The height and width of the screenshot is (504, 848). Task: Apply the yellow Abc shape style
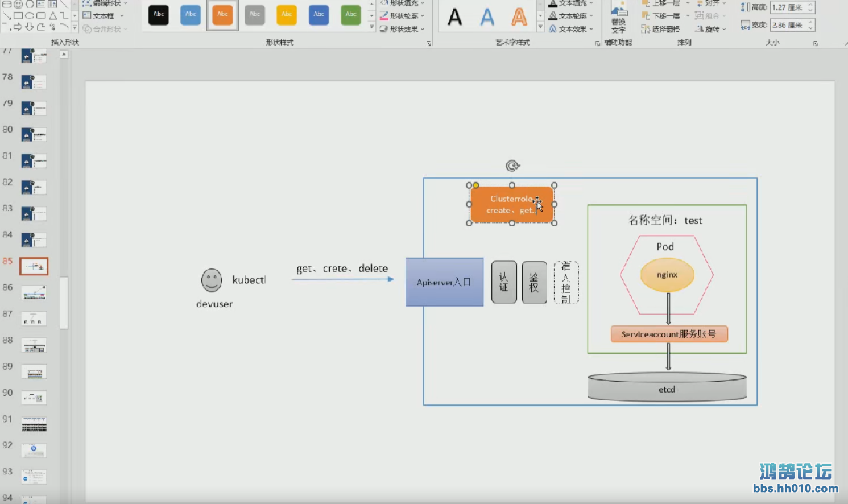tap(287, 15)
